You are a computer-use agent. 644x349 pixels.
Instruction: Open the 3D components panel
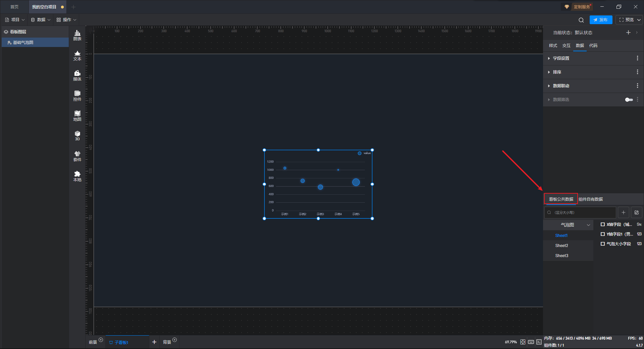coord(77,136)
